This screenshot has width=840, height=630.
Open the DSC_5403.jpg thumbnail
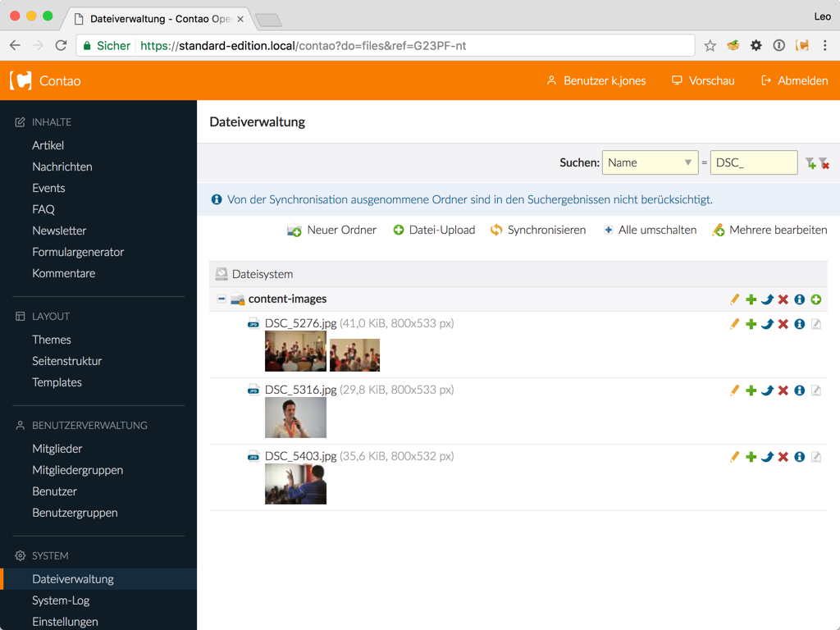click(x=295, y=484)
